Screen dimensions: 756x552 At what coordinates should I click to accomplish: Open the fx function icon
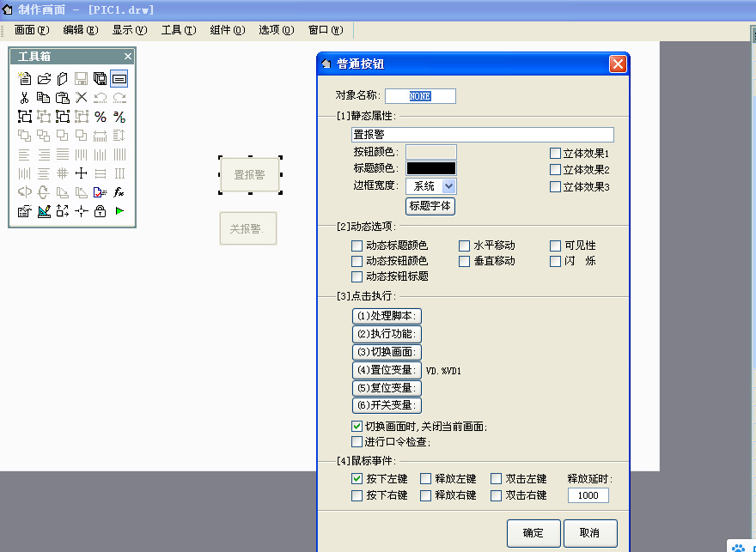pos(119,192)
